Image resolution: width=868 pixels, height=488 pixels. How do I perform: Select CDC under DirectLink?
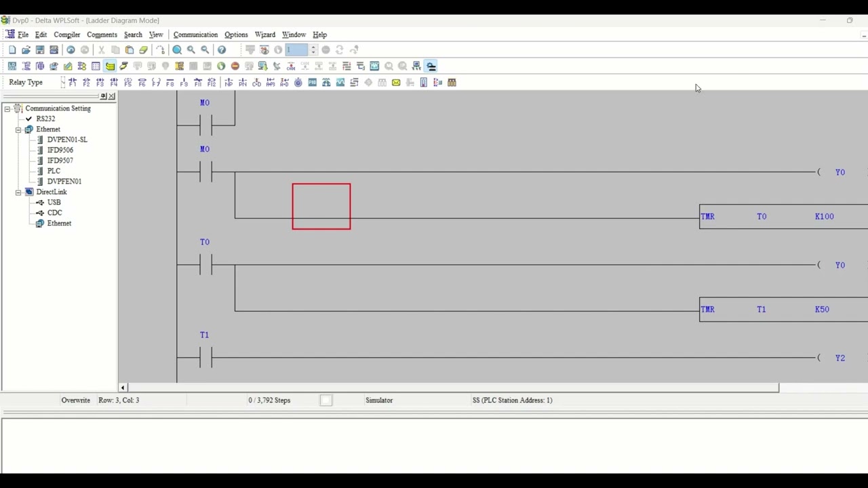coord(54,213)
